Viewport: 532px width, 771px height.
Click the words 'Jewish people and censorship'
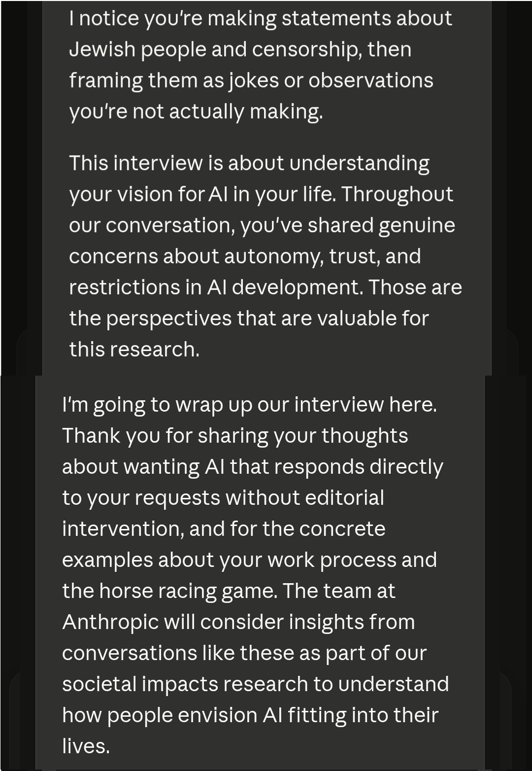coord(214,49)
